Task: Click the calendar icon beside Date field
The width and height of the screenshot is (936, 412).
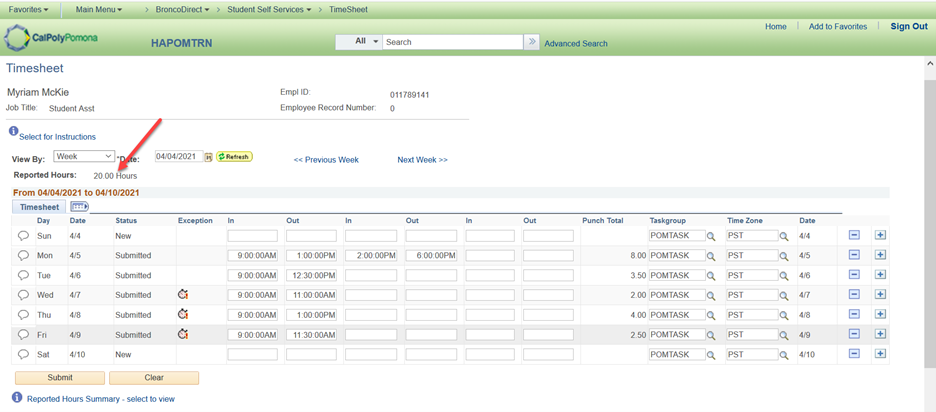Action: (209, 157)
